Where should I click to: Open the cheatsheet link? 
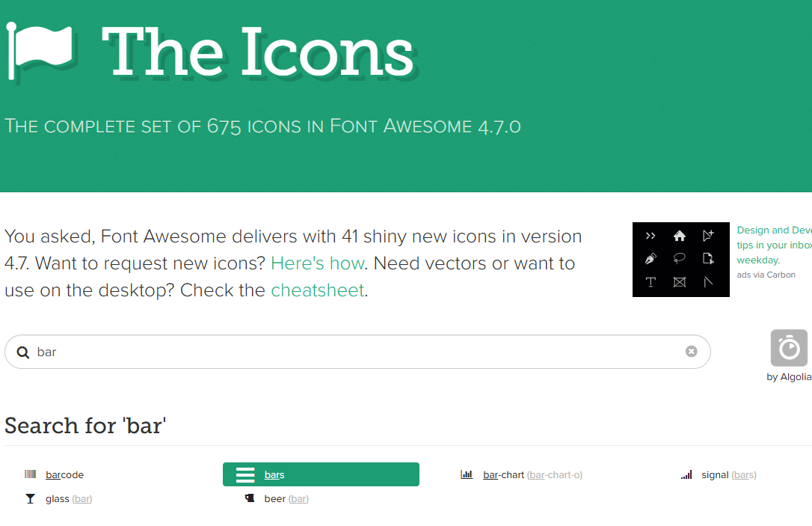317,290
